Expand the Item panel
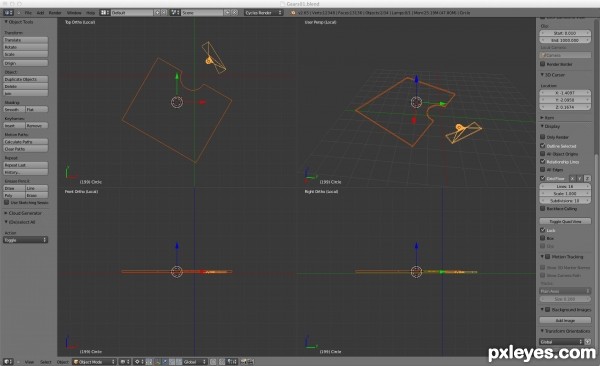600x366 pixels. point(542,118)
